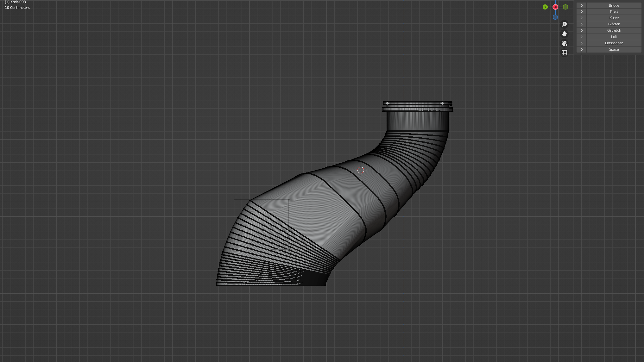Expand the Gstretch options chevron
Image resolution: width=644 pixels, height=362 pixels.
(x=582, y=30)
